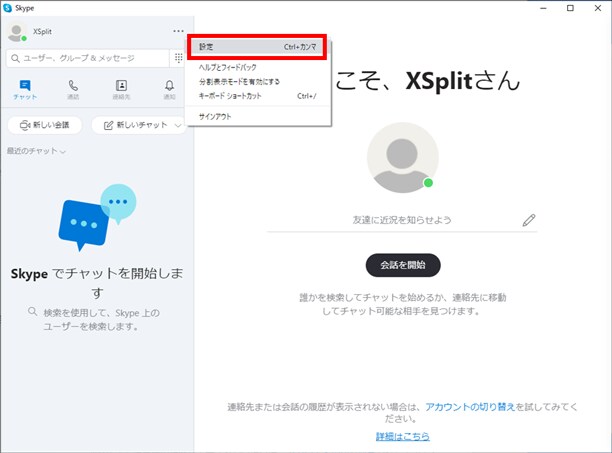
Task: Click the アカウントの切り替え link
Action: [470, 408]
